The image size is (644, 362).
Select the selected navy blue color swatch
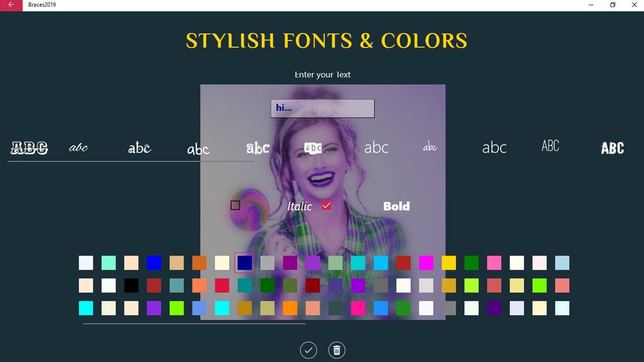tap(245, 263)
